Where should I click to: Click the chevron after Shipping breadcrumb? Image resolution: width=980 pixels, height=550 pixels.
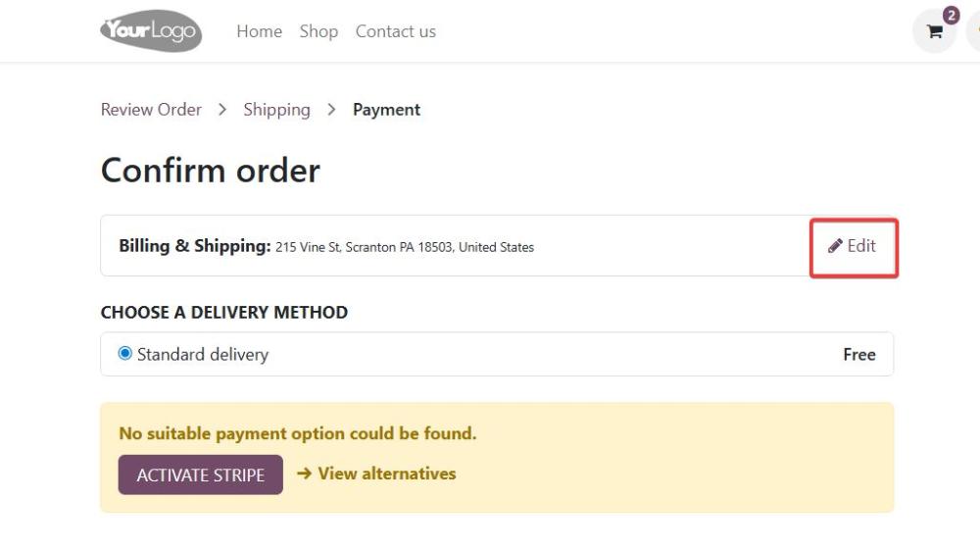tap(331, 110)
